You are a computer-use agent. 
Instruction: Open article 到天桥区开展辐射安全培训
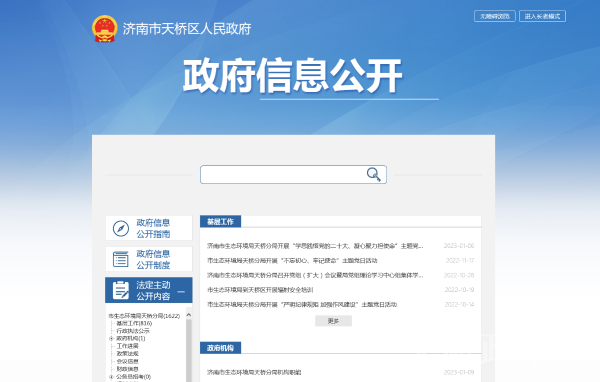pyautogui.click(x=260, y=290)
